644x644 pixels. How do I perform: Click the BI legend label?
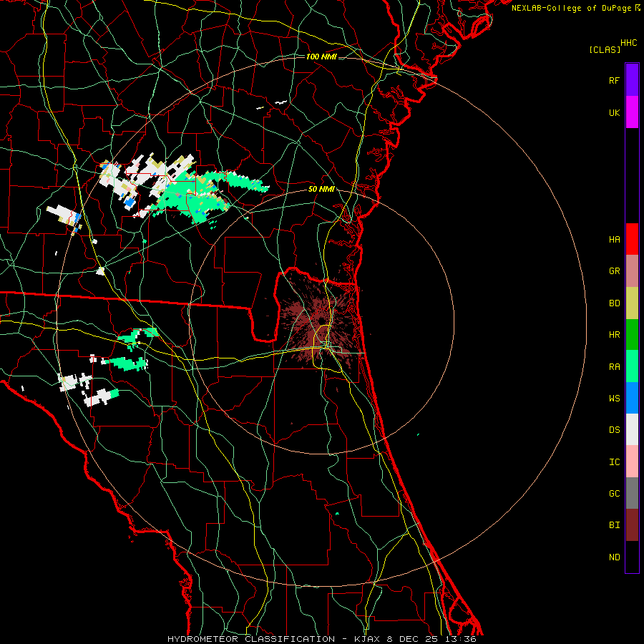(x=614, y=525)
